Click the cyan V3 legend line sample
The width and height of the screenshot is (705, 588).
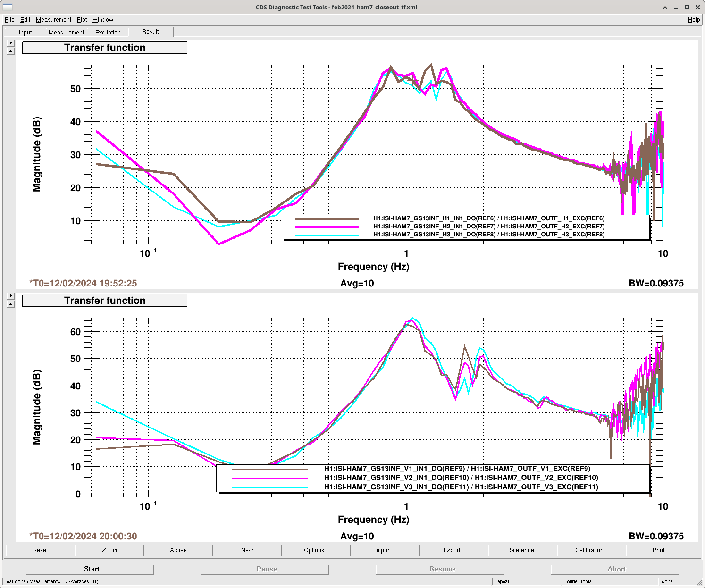click(270, 487)
